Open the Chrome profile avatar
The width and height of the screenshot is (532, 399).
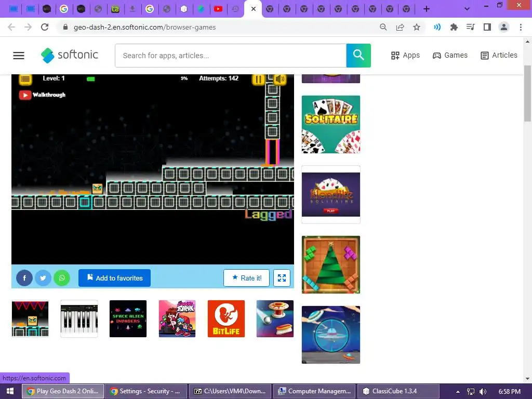[504, 27]
